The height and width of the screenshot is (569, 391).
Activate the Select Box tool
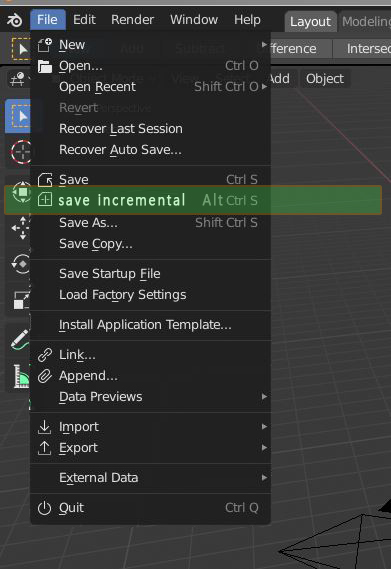click(19, 116)
